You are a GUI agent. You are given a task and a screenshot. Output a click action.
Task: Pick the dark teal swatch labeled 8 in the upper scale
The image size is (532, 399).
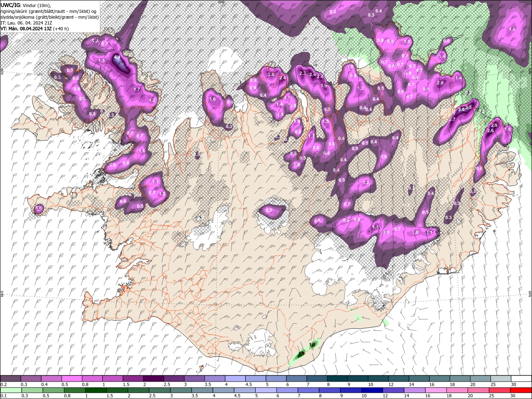(x=337, y=379)
